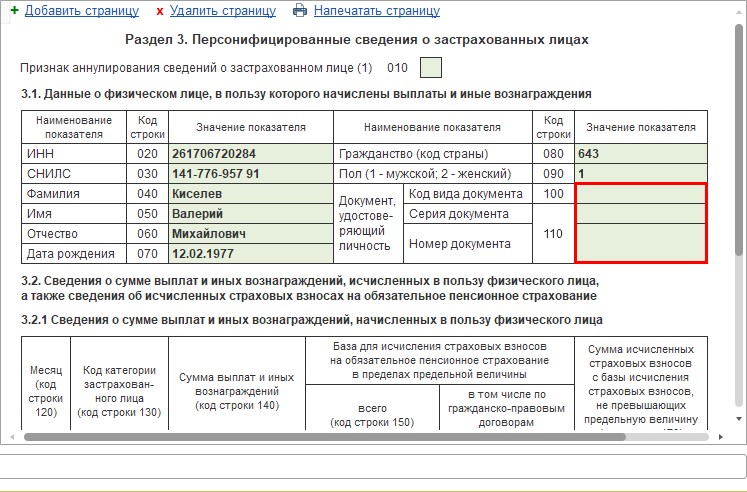Click the 'Отчество' row label
The image size is (747, 492).
[52, 234]
